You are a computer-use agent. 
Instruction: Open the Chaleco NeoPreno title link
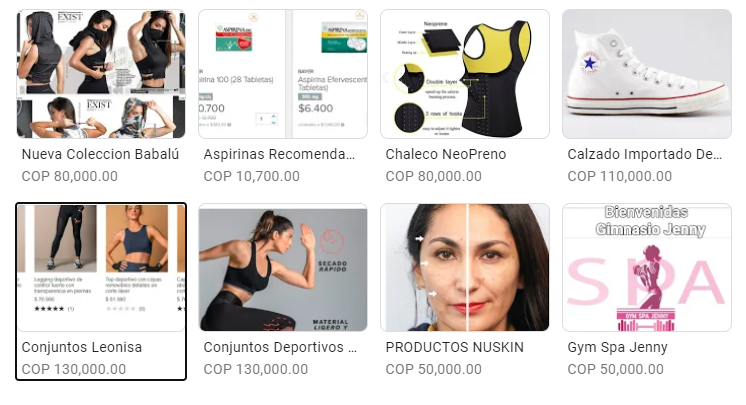[x=446, y=154]
